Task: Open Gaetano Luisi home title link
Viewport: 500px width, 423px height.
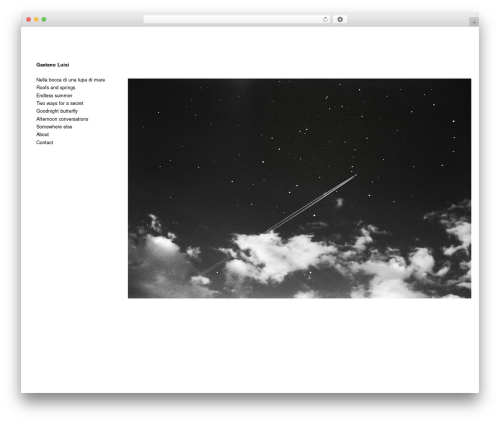Action: 53,65
